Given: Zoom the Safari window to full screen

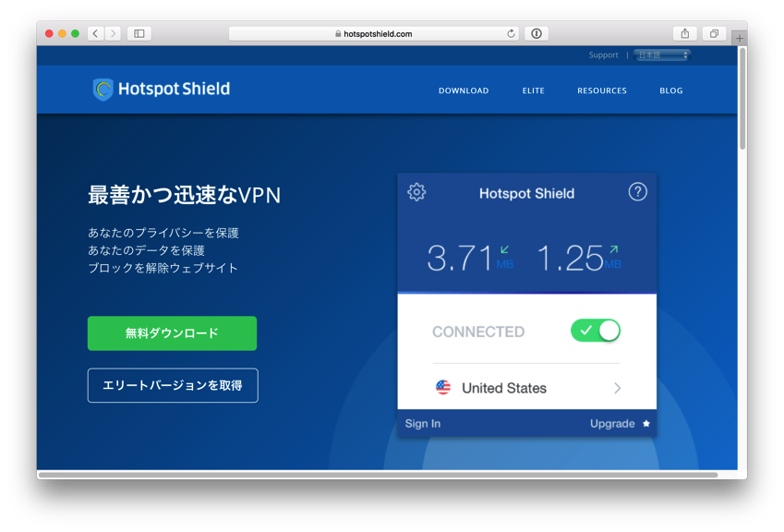Looking at the screenshot, I should click(75, 33).
